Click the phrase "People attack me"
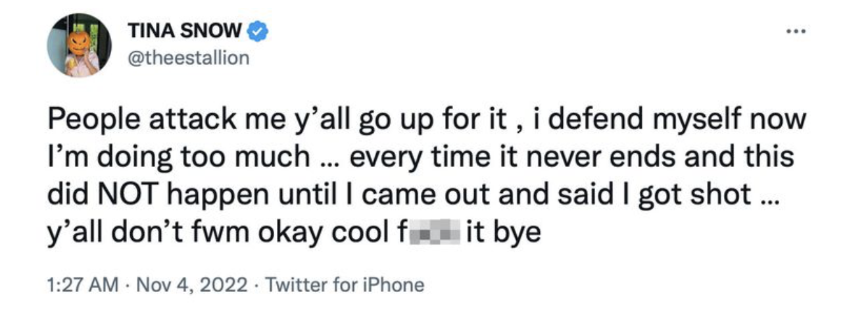This screenshot has width=868, height=329. click(x=132, y=120)
